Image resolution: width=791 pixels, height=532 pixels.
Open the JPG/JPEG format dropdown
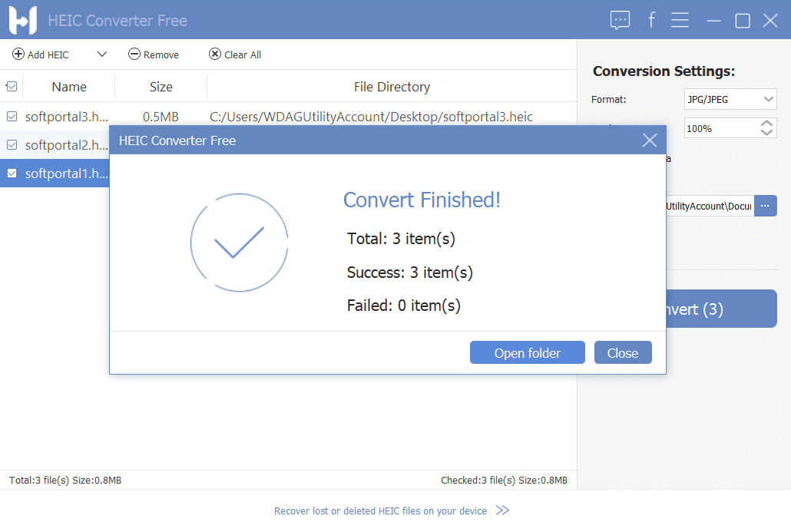tap(730, 99)
